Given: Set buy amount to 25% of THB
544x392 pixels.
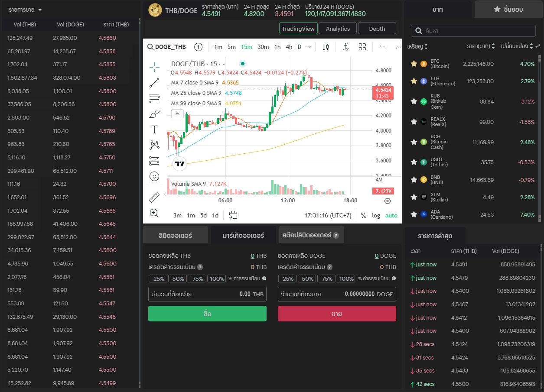Looking at the screenshot, I should tap(158, 279).
